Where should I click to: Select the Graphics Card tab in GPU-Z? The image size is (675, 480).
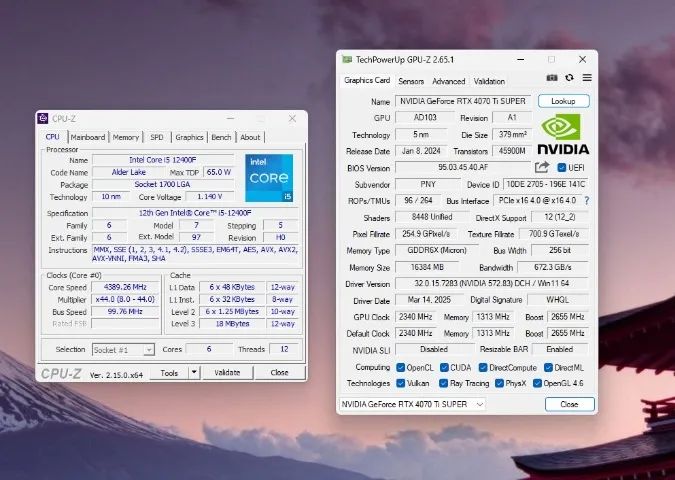point(367,81)
